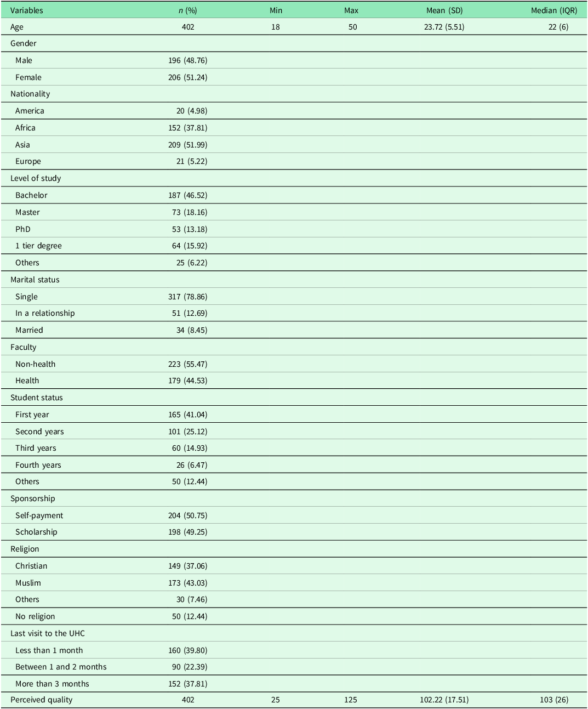The image size is (588, 709).
Task: Click the Perceived quality median 103 (26)
Action: [x=558, y=700]
